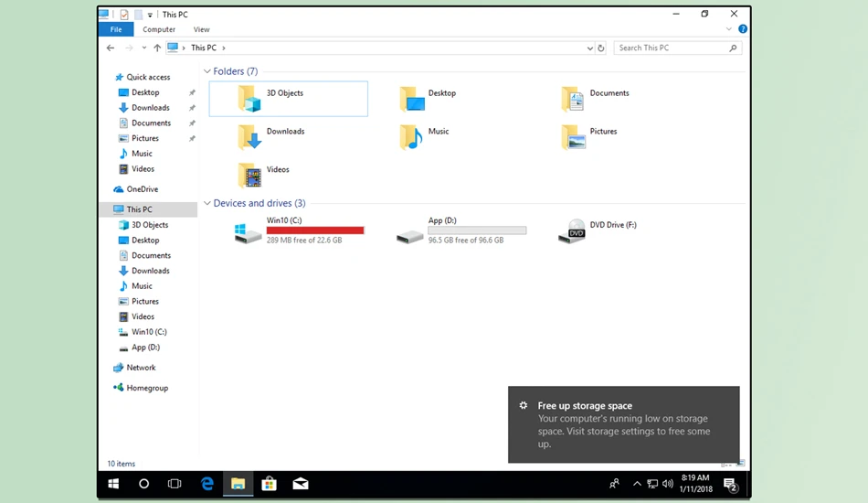Click the Free up storage space notification
The height and width of the screenshot is (503, 868).
(624, 424)
